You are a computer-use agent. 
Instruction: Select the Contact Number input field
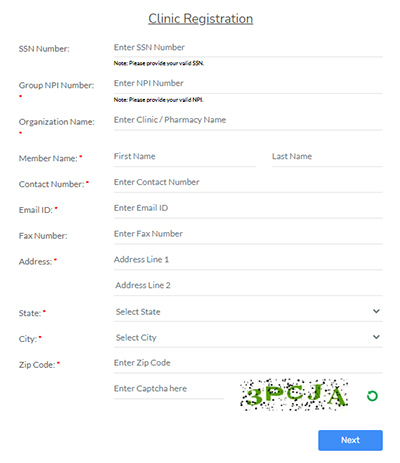[x=248, y=183]
